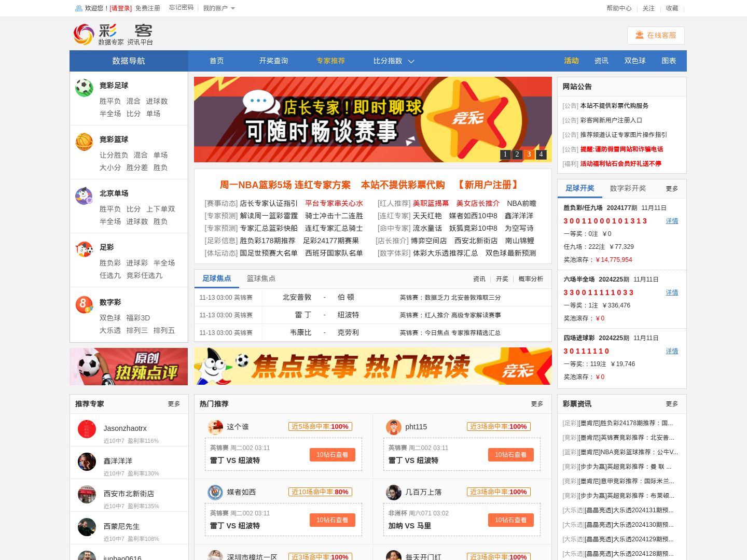Jump to banner slide 2
The image size is (747, 560).
coord(517,154)
